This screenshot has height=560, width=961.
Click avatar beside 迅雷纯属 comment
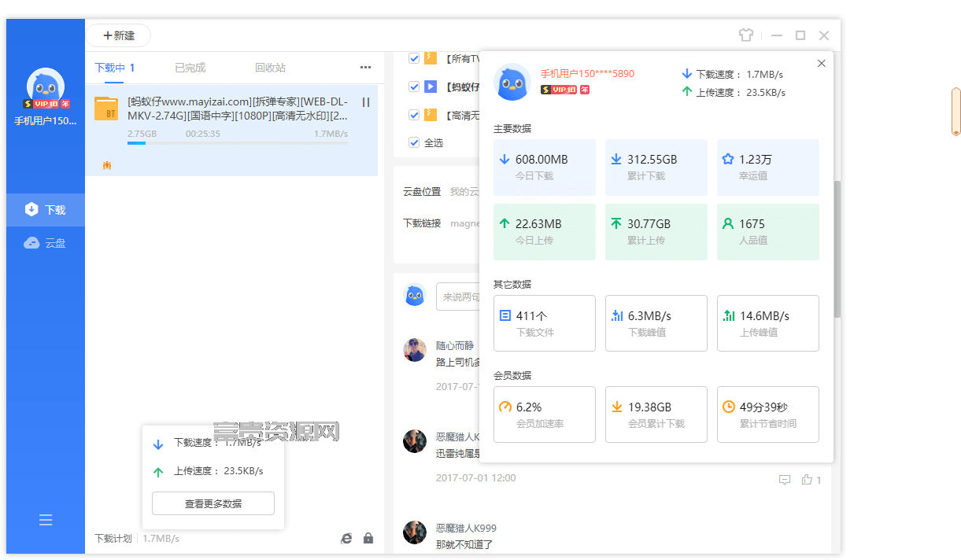coord(415,441)
